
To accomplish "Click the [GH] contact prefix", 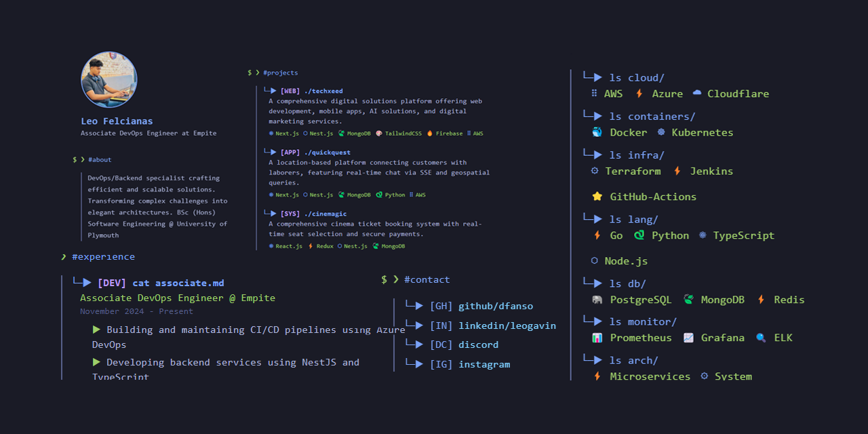I will pyautogui.click(x=441, y=306).
